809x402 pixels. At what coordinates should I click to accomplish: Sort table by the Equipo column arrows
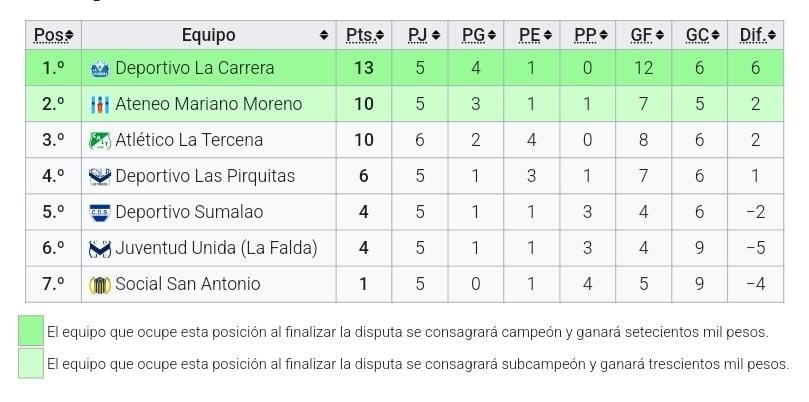pyautogui.click(x=324, y=36)
